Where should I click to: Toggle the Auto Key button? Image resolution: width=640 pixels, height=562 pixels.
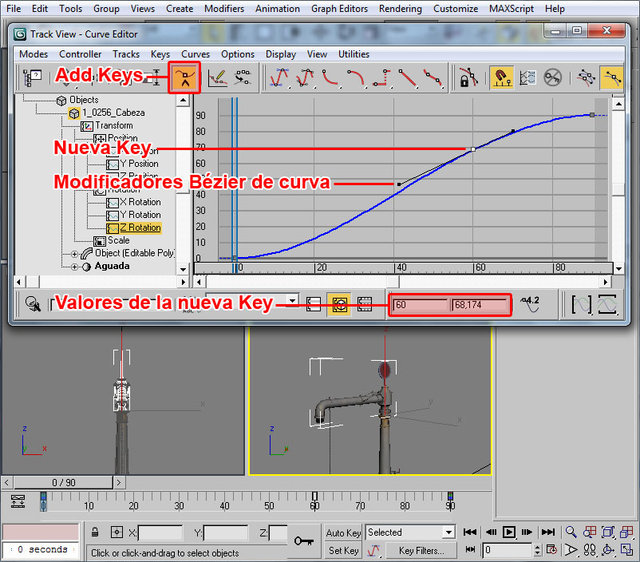(343, 533)
